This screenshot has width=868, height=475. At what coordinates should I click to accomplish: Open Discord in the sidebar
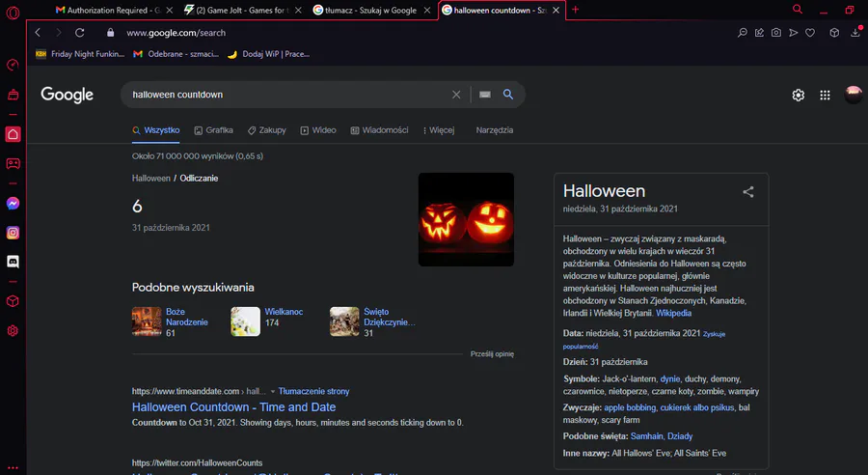pos(13,262)
